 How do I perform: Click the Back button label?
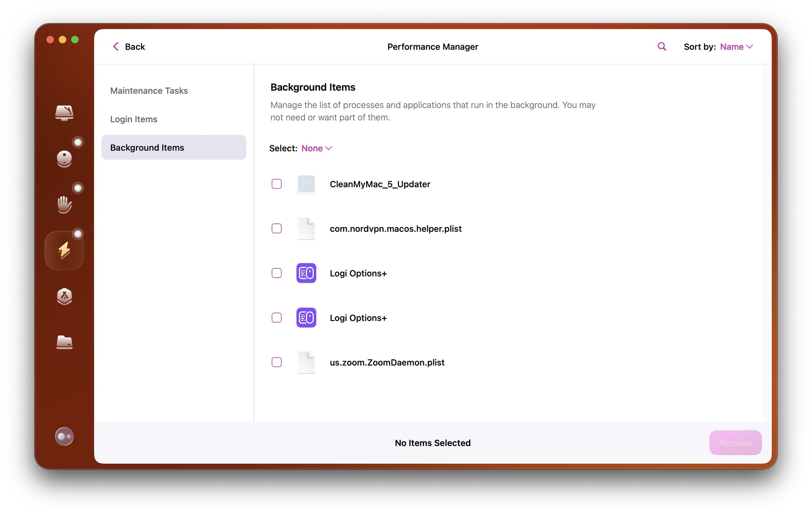(135, 46)
